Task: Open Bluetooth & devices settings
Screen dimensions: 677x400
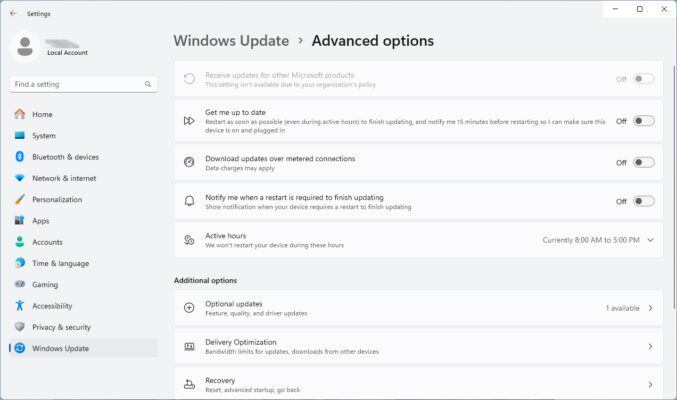Action: [x=83, y=157]
